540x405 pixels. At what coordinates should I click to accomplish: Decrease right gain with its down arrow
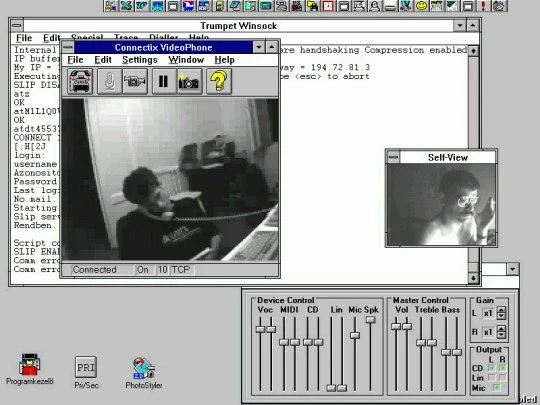click(x=501, y=335)
